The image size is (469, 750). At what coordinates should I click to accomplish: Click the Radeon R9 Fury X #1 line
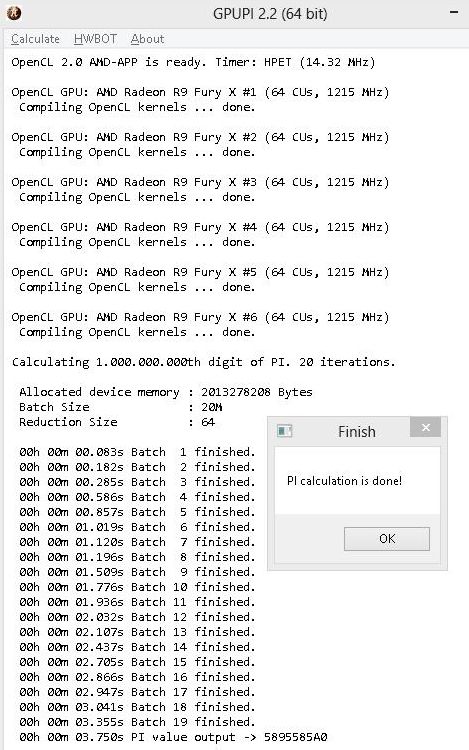[x=200, y=92]
